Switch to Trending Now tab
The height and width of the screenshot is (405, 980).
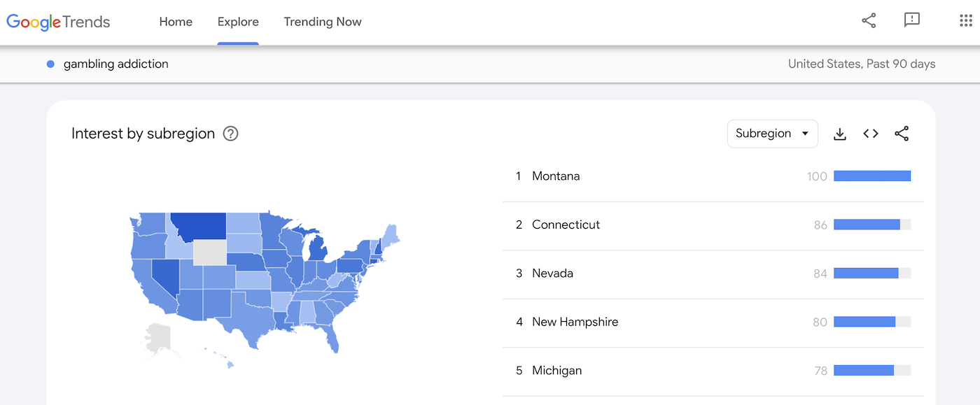coord(323,22)
